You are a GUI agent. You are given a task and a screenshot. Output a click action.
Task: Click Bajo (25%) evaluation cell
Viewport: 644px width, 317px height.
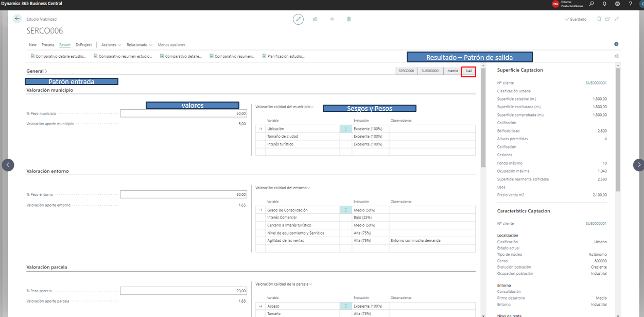[370, 218]
